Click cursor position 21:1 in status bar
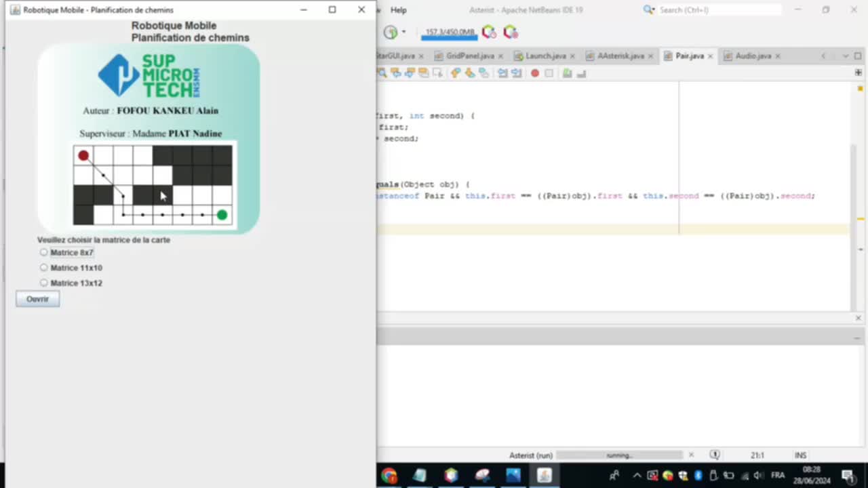868x488 pixels. 757,455
